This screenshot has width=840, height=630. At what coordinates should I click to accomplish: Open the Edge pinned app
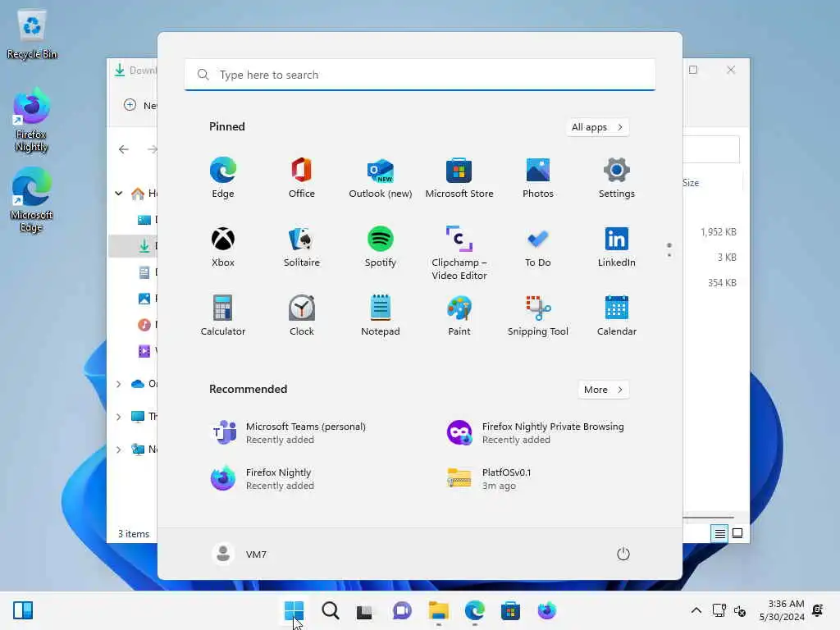click(223, 178)
